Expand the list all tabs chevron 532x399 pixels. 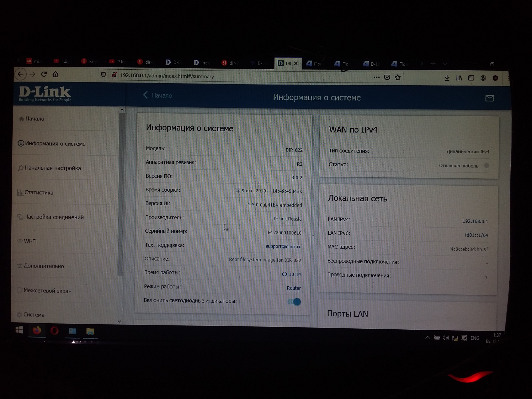(445, 64)
